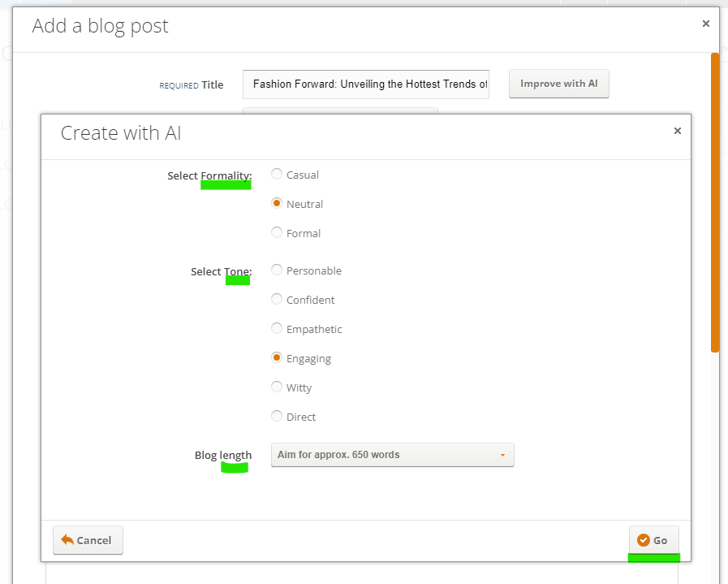Click into the blog Title field
Image resolution: width=728 pixels, height=584 pixels.
coord(366,84)
